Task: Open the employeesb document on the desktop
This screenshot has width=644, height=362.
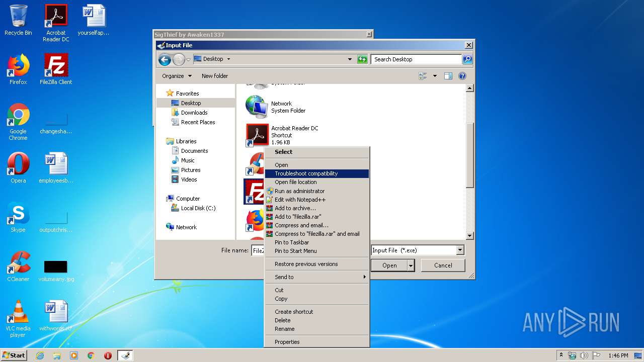Action: tap(56, 168)
